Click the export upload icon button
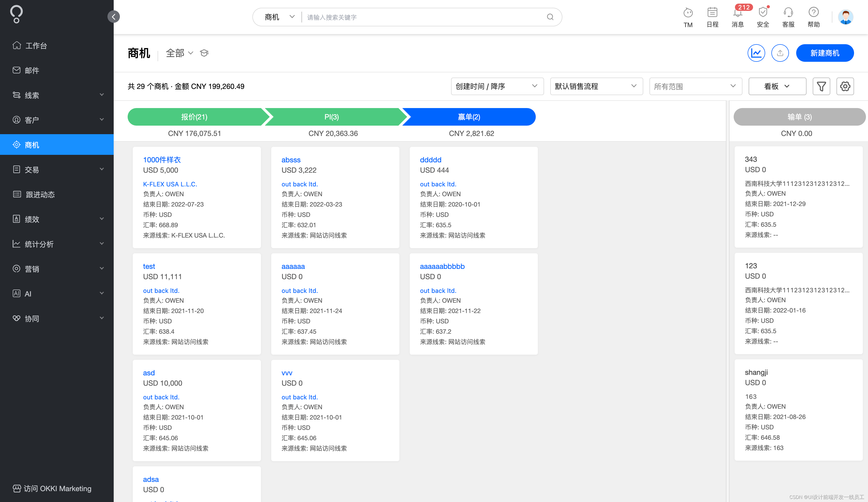Viewport: 868px width, 502px height. click(780, 53)
